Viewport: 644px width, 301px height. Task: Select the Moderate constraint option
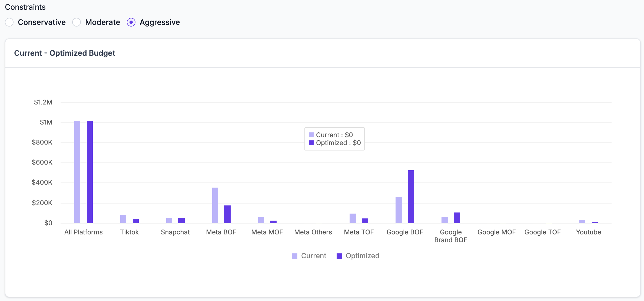[77, 22]
